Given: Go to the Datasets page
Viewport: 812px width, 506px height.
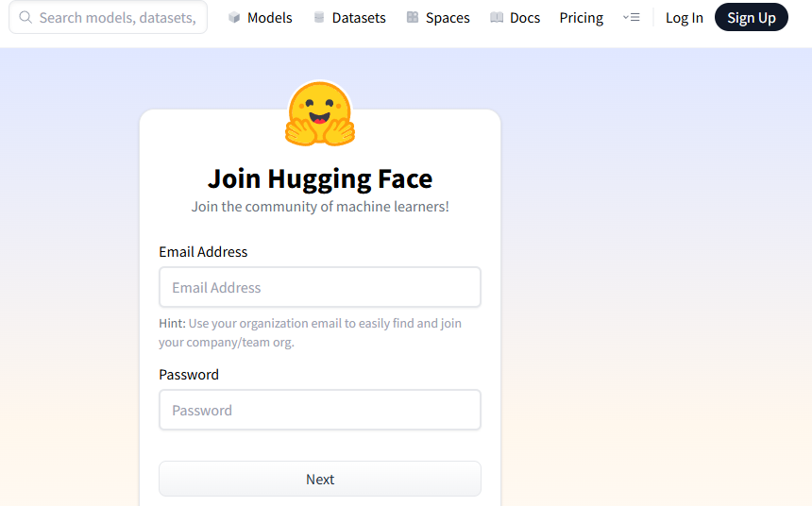Looking at the screenshot, I should tap(350, 17).
